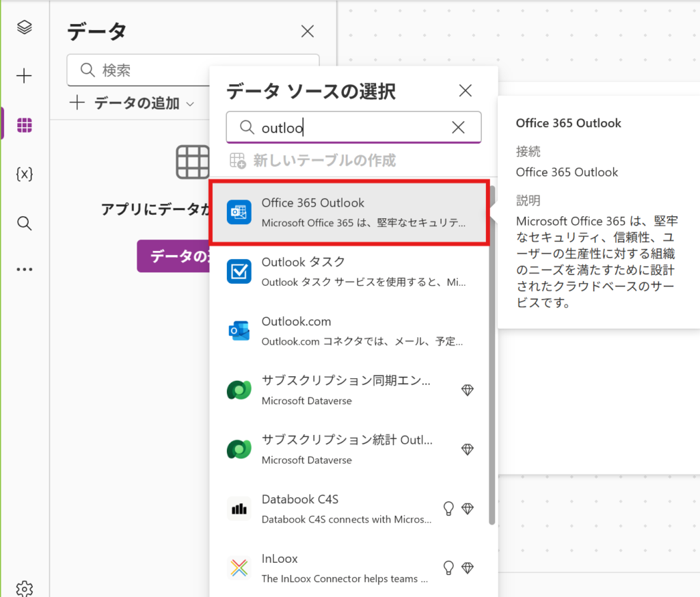
Task: Click the data source search box containing outloo
Action: (x=353, y=128)
